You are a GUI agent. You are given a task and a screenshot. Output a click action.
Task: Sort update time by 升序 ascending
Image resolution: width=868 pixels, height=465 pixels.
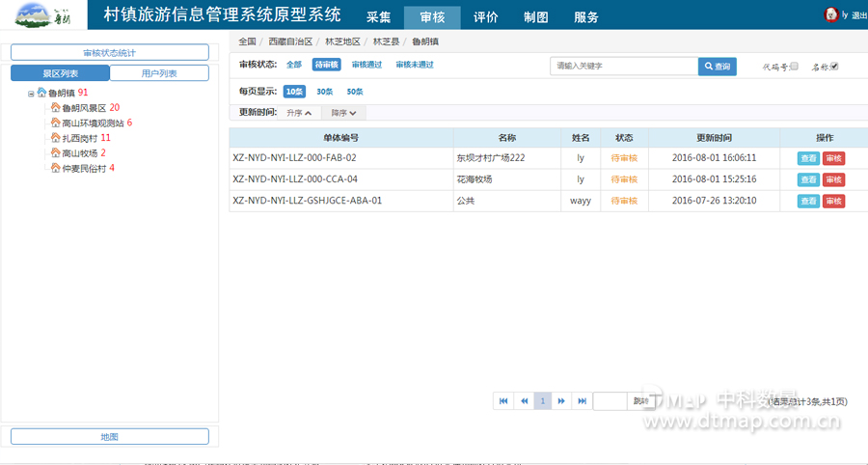coord(299,113)
